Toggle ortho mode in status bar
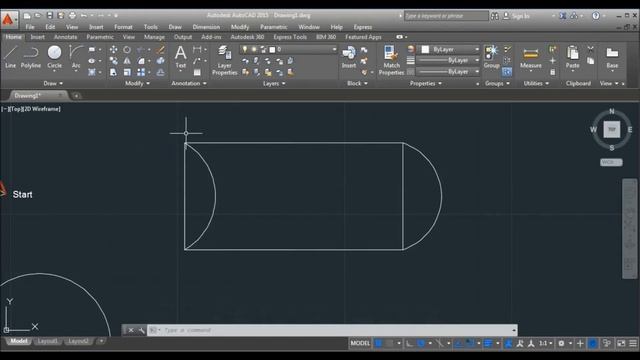 coord(409,343)
